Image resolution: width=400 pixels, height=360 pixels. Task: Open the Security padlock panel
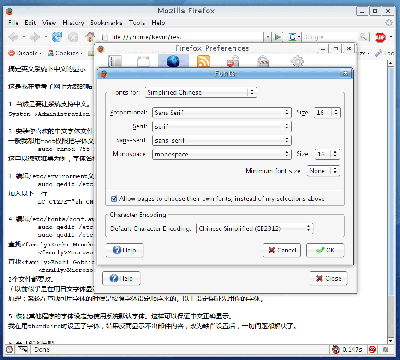(x=263, y=61)
